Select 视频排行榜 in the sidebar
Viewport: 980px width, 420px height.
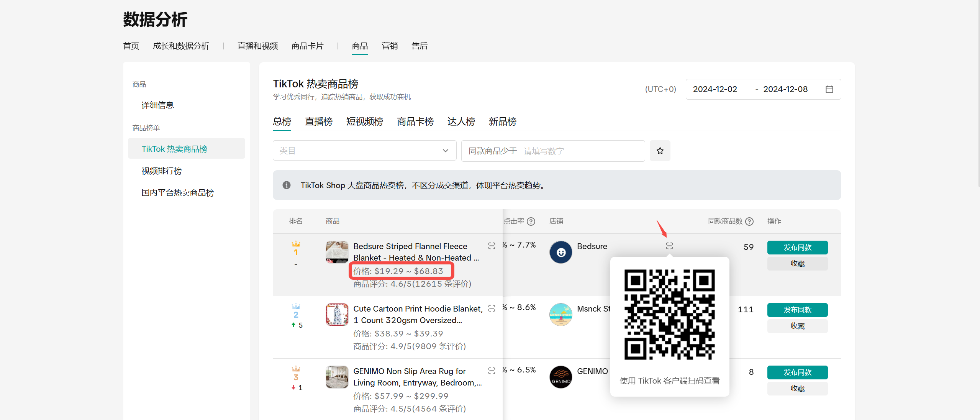click(161, 171)
